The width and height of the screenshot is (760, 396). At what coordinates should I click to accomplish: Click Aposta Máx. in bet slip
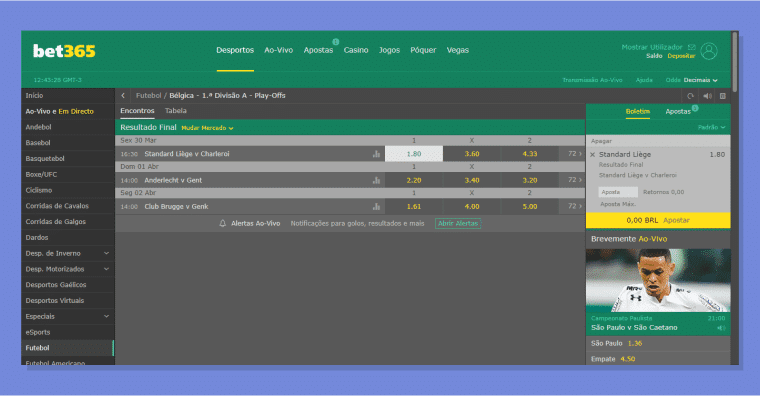point(618,204)
